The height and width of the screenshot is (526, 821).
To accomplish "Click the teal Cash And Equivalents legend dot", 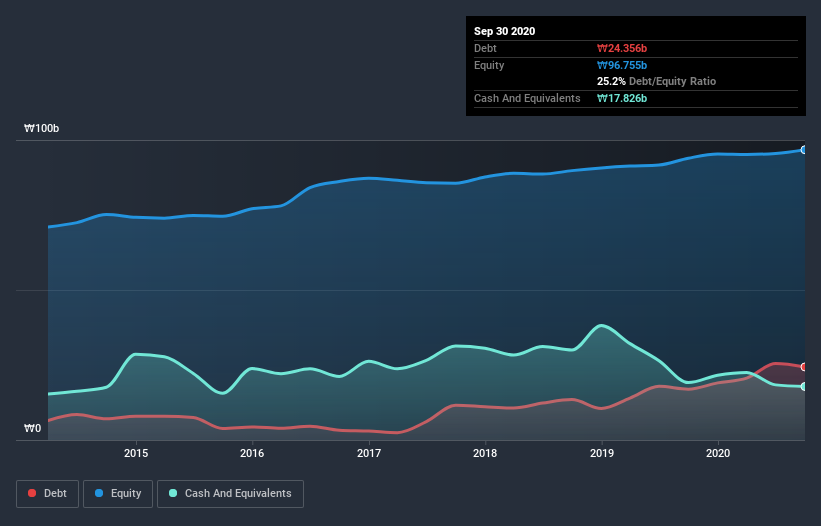I will [x=174, y=493].
